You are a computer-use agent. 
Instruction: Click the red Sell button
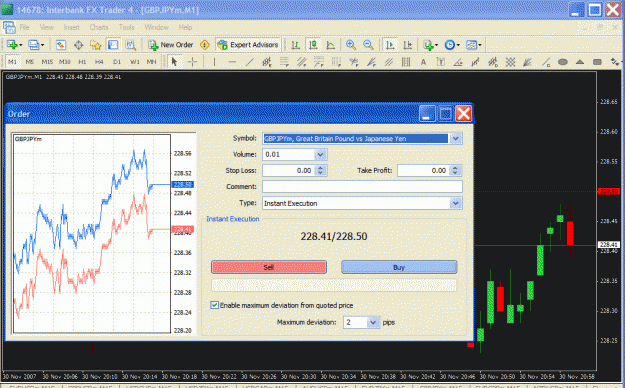click(269, 267)
